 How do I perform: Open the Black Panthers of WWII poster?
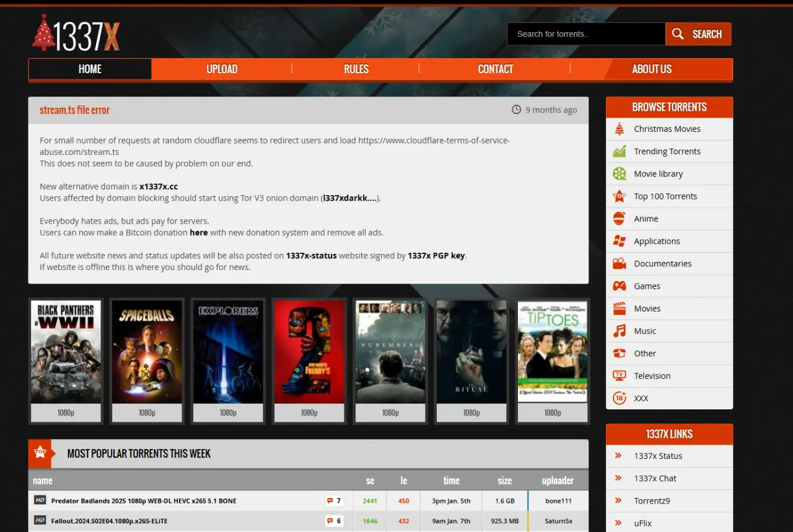pyautogui.click(x=66, y=352)
